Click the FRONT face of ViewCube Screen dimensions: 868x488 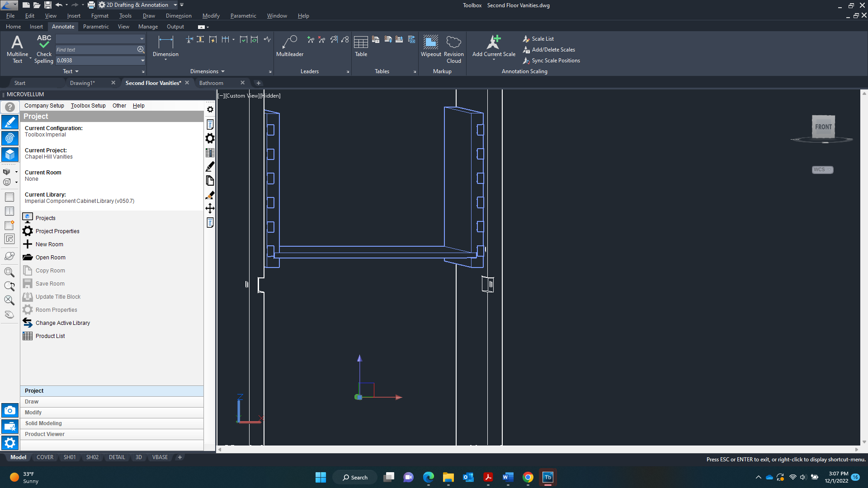coord(823,127)
